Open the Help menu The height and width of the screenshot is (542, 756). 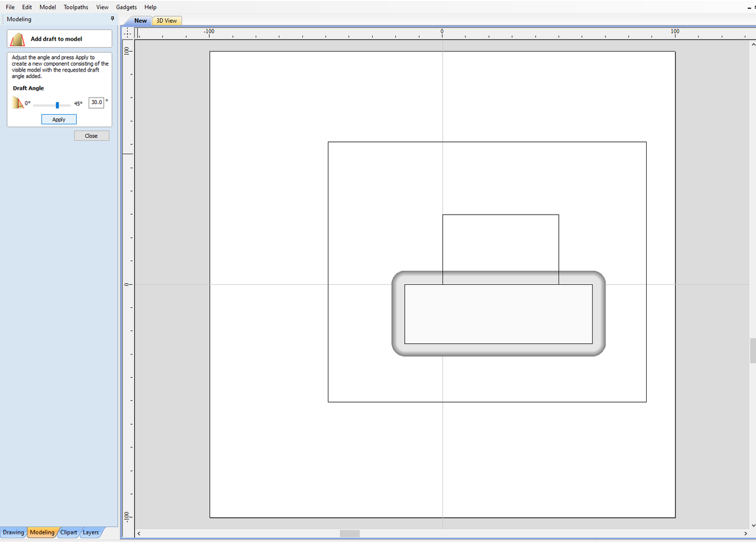tap(151, 7)
